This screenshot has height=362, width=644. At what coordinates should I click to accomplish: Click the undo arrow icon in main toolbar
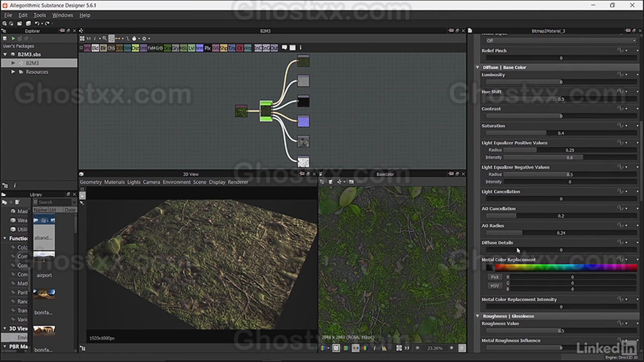click(37, 23)
